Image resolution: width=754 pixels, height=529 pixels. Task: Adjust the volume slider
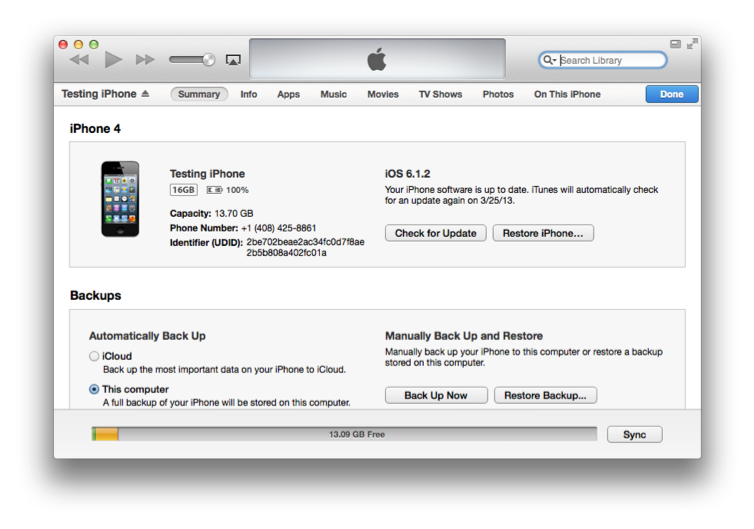click(192, 60)
